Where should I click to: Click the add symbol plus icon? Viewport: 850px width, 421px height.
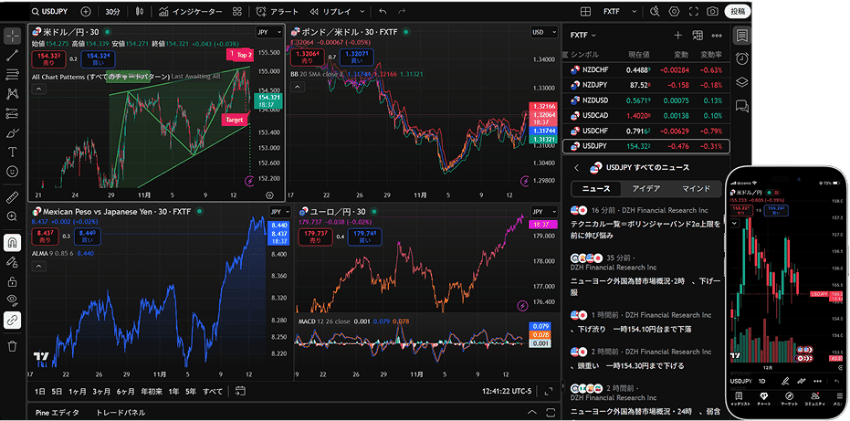pos(86,11)
